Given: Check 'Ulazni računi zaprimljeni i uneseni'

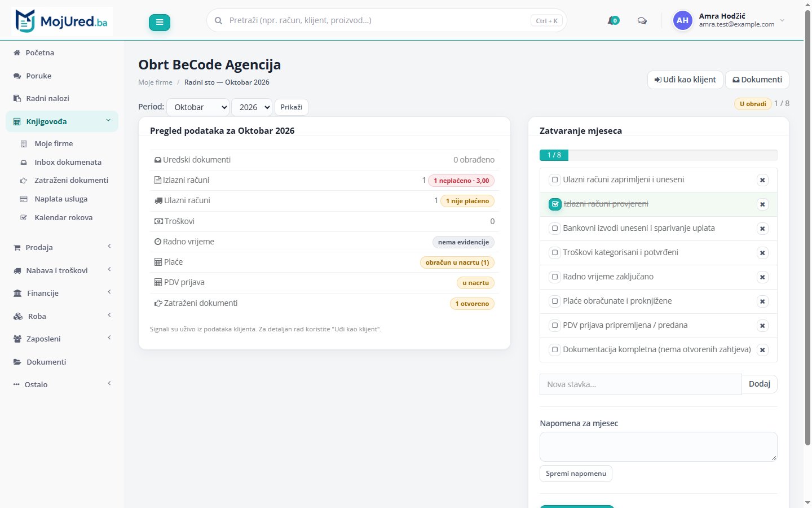Looking at the screenshot, I should pyautogui.click(x=555, y=180).
